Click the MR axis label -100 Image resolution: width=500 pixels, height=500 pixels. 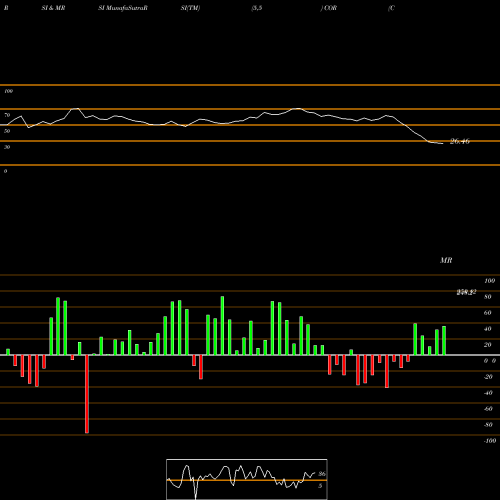click(x=490, y=441)
